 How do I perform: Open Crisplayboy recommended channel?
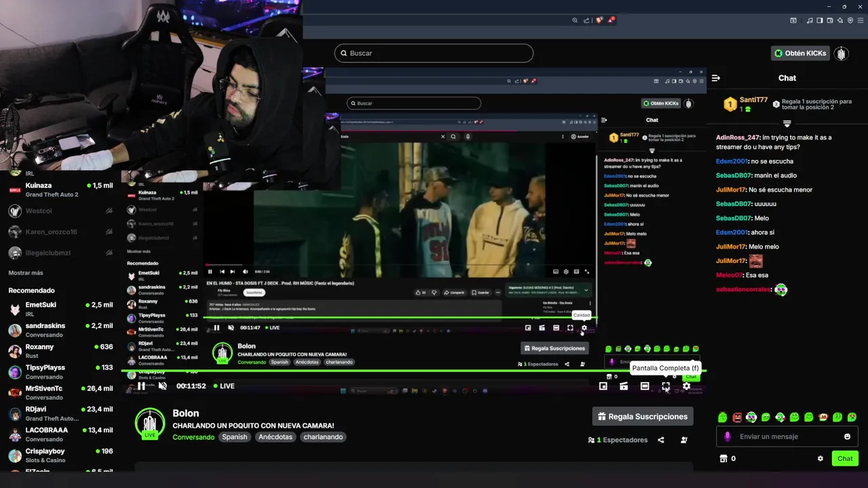(61, 455)
